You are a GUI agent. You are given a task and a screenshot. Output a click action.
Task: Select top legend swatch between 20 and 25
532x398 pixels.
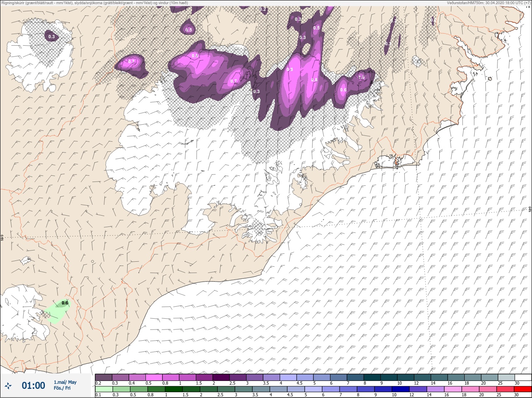point(490,377)
